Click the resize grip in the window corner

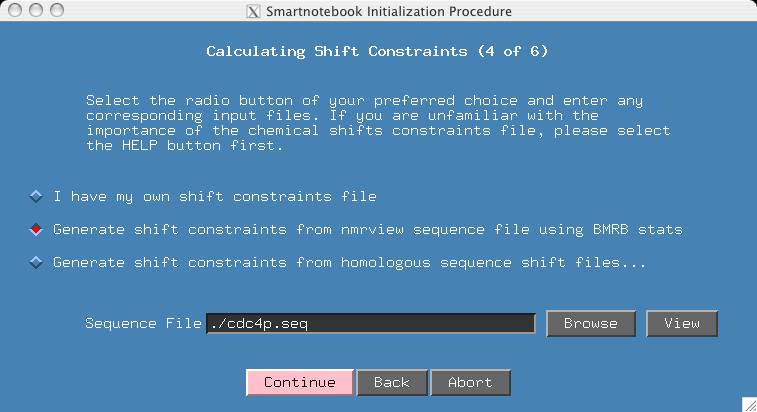click(x=749, y=404)
